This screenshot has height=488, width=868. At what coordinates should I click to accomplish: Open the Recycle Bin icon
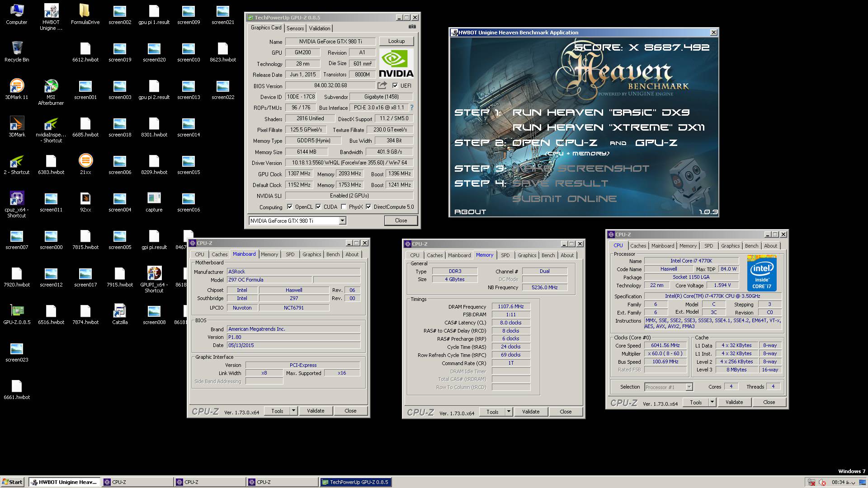(17, 52)
